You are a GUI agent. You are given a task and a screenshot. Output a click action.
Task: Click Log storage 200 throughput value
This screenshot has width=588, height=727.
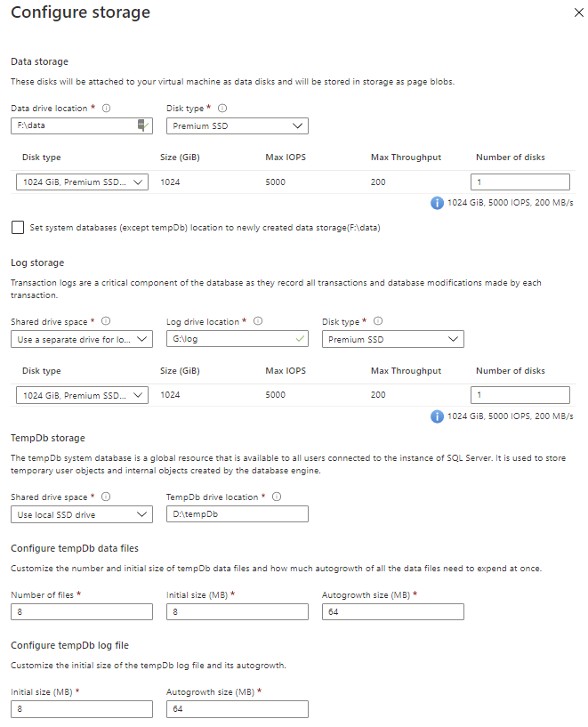(x=378, y=395)
